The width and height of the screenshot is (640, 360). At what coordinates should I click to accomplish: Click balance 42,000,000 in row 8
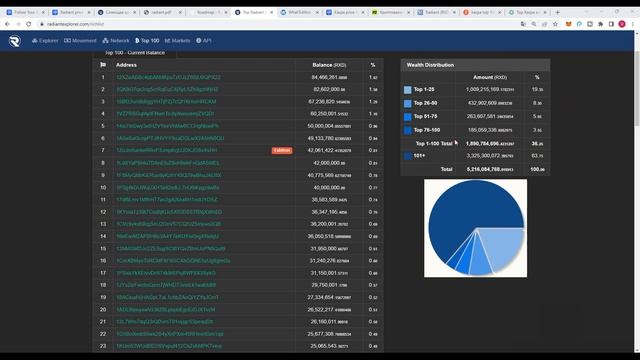[x=329, y=163]
